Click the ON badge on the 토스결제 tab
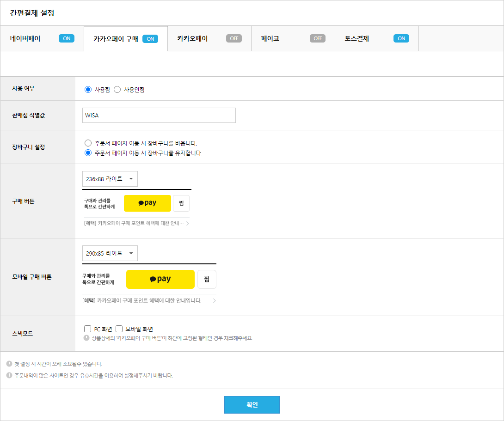 click(x=401, y=38)
